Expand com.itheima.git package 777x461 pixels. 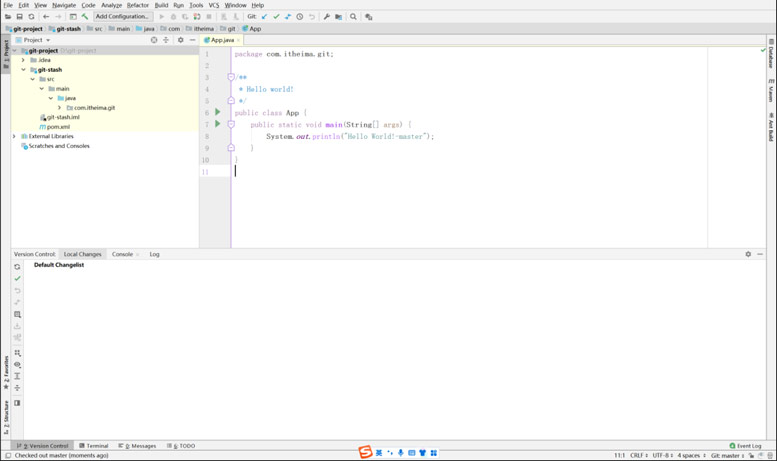click(x=59, y=108)
